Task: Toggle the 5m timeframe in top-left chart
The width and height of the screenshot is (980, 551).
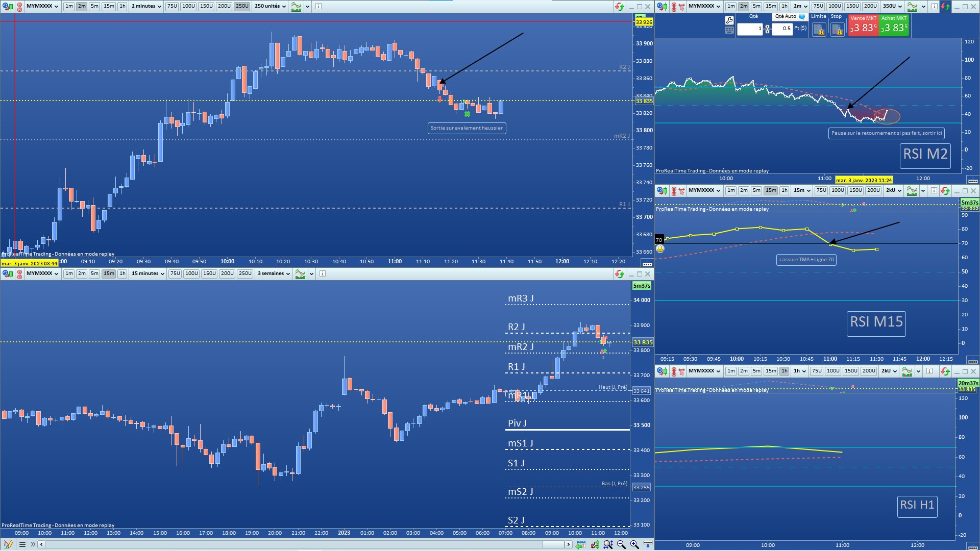Action: point(94,7)
